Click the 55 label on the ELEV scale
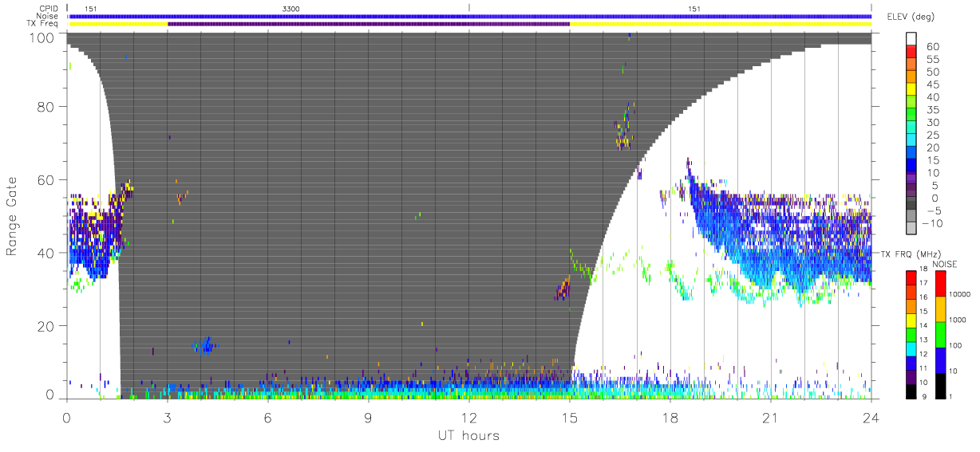 point(933,59)
